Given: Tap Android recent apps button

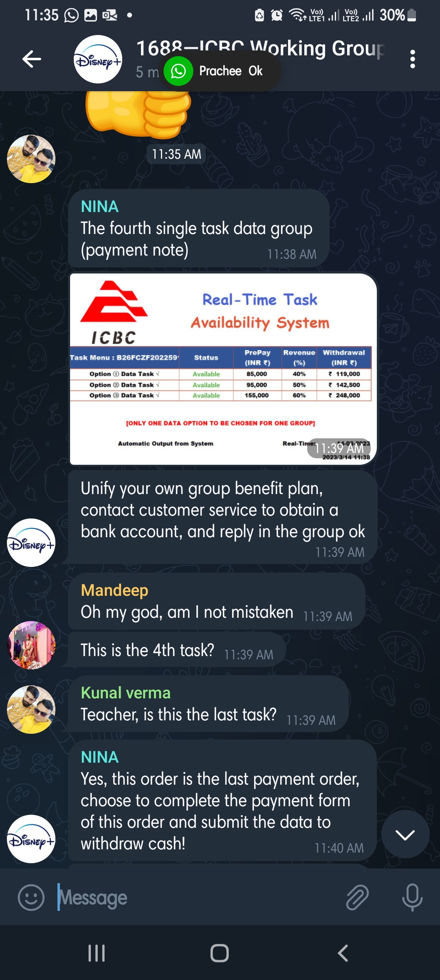Looking at the screenshot, I should click(x=97, y=953).
